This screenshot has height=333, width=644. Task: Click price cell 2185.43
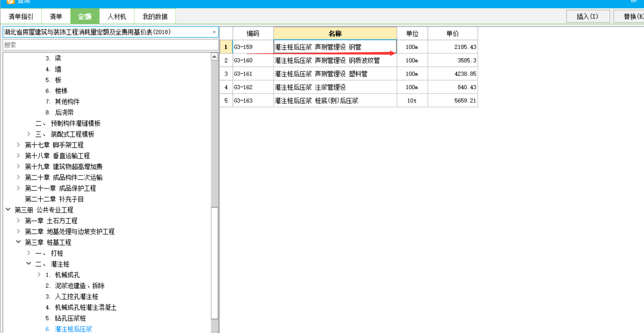(453, 47)
